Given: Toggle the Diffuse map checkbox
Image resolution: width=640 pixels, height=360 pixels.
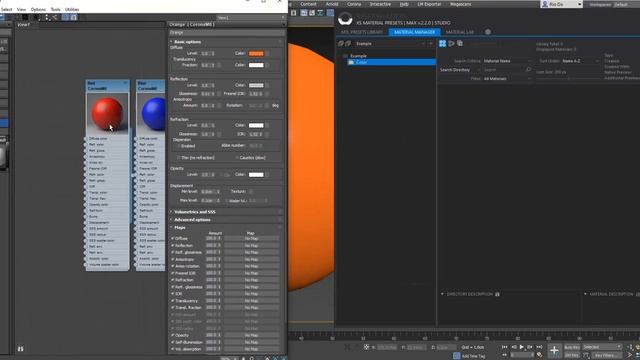Looking at the screenshot, I should 173,238.
